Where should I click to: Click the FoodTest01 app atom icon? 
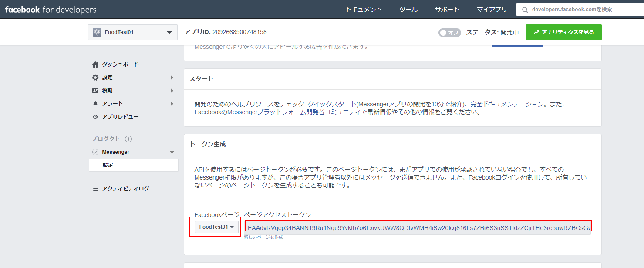click(x=97, y=32)
